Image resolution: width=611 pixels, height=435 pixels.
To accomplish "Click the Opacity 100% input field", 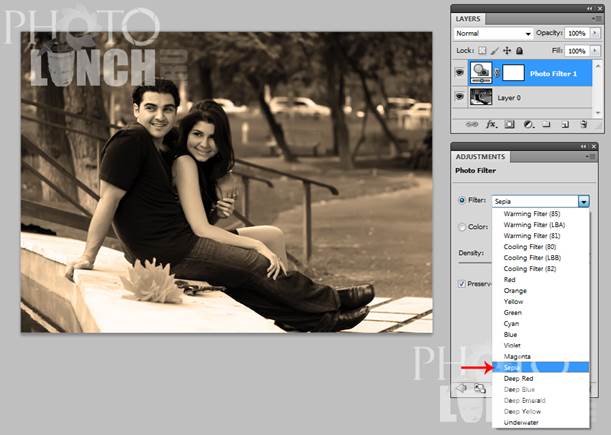I will (577, 34).
